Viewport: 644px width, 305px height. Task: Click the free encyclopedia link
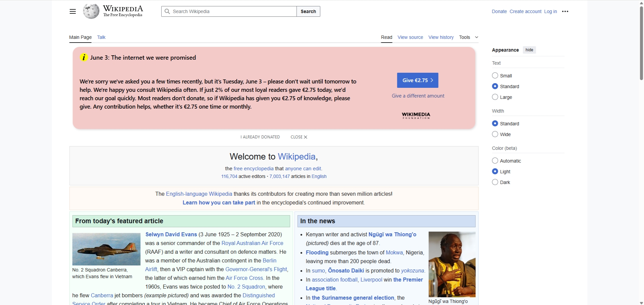click(x=254, y=169)
